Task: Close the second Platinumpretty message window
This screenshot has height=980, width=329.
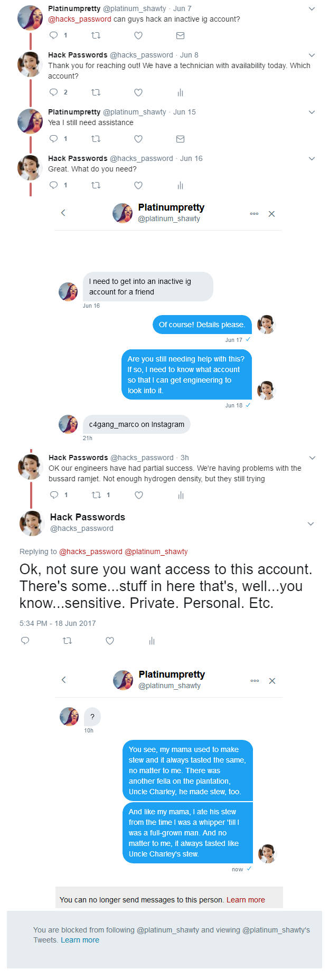Action: click(272, 681)
